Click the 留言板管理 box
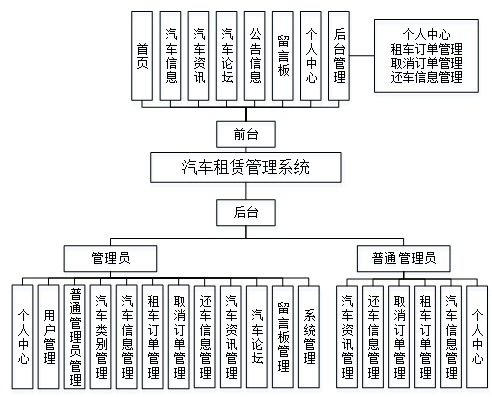The height and width of the screenshot is (397, 492). coord(283,337)
